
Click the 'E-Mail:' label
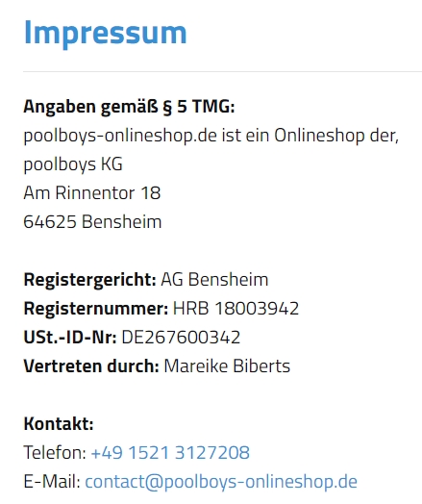coord(52,482)
